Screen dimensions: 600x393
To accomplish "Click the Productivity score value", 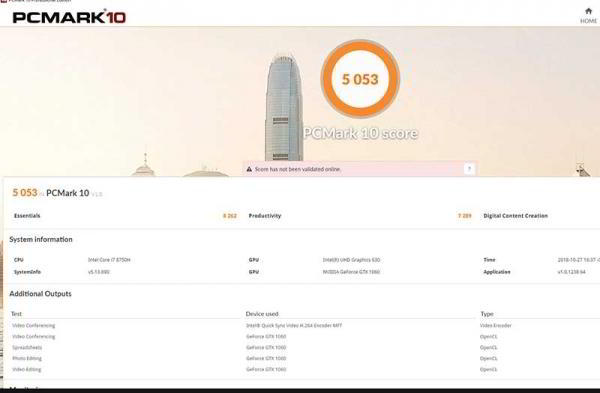I will 465,216.
